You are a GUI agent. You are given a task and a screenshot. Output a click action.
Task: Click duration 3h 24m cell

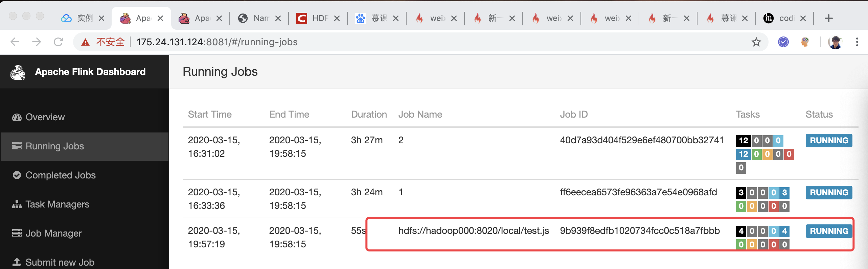point(367,192)
